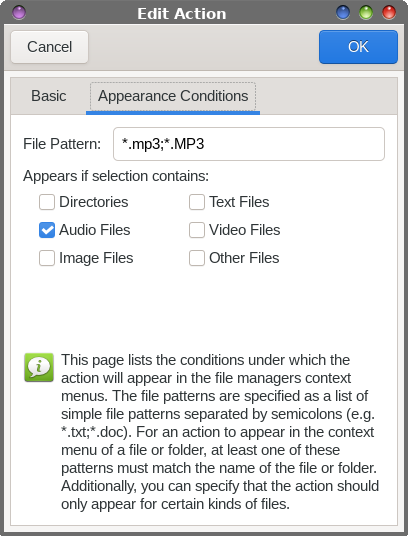The image size is (408, 536).
Task: Tick the Video Files checkbox
Action: [x=197, y=230]
